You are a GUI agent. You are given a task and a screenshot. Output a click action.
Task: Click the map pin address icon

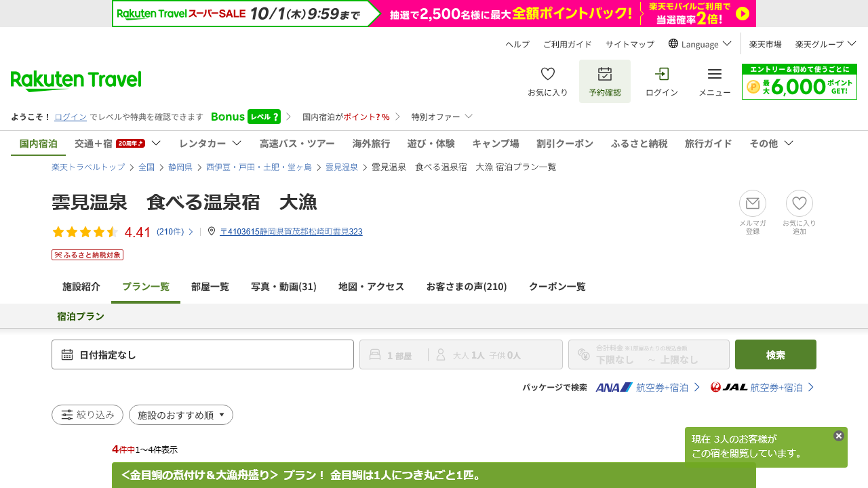click(x=212, y=231)
